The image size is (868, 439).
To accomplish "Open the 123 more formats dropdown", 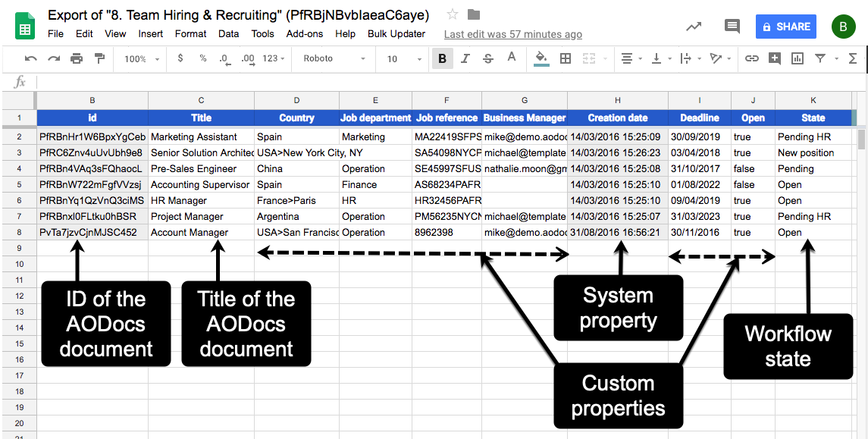I will (x=274, y=58).
